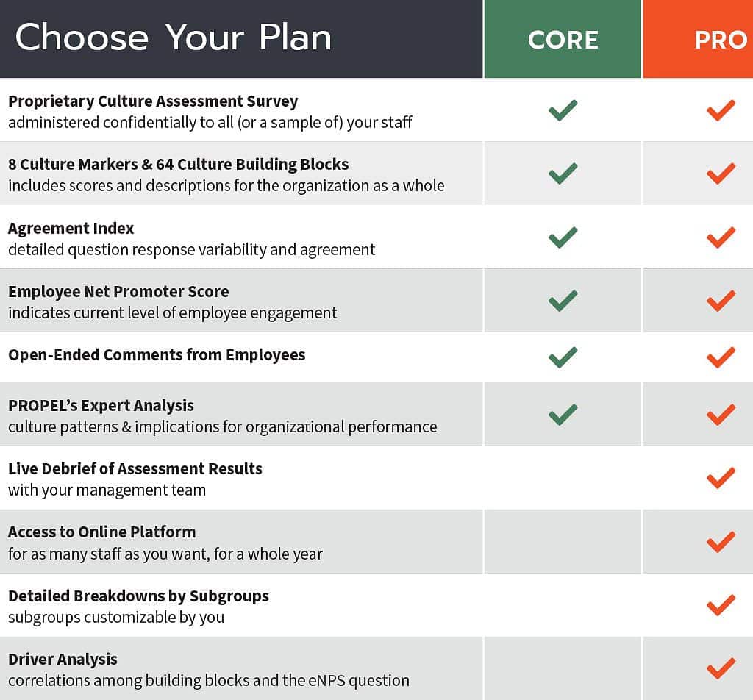Click the CORE checkmark for 8 Culture Markers
The height and width of the screenshot is (700, 753).
pos(563,174)
